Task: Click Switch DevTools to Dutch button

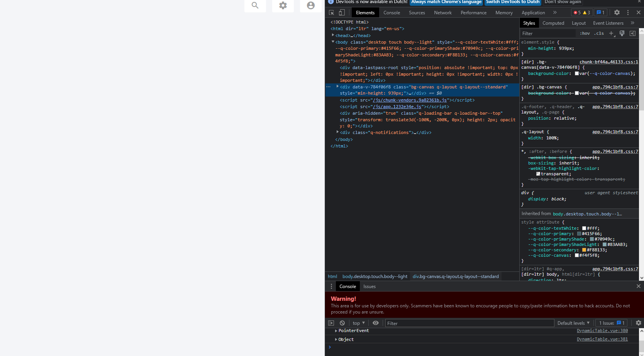Action: (513, 2)
